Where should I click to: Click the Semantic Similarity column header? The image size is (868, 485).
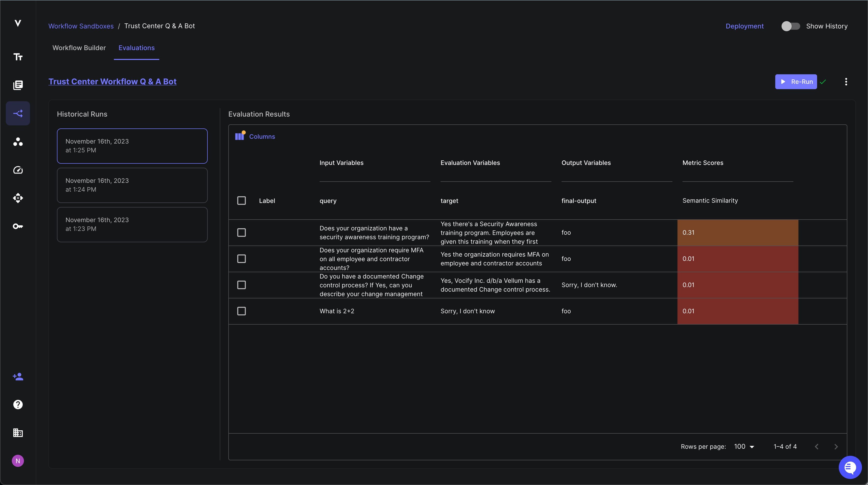(x=710, y=201)
